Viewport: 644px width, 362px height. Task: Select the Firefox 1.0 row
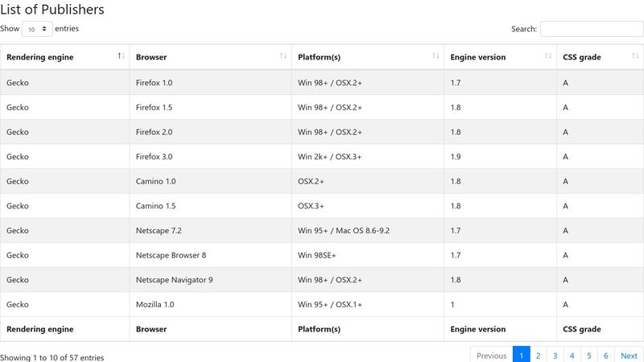322,83
